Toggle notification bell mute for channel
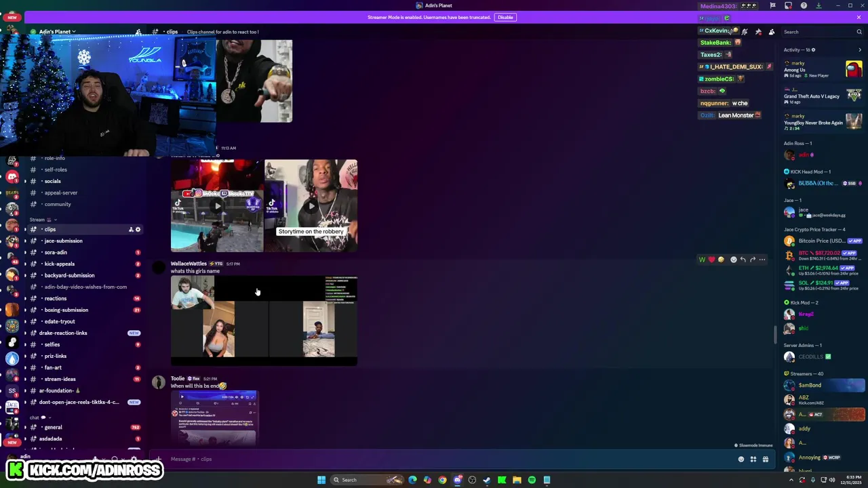868x488 pixels. tap(745, 32)
